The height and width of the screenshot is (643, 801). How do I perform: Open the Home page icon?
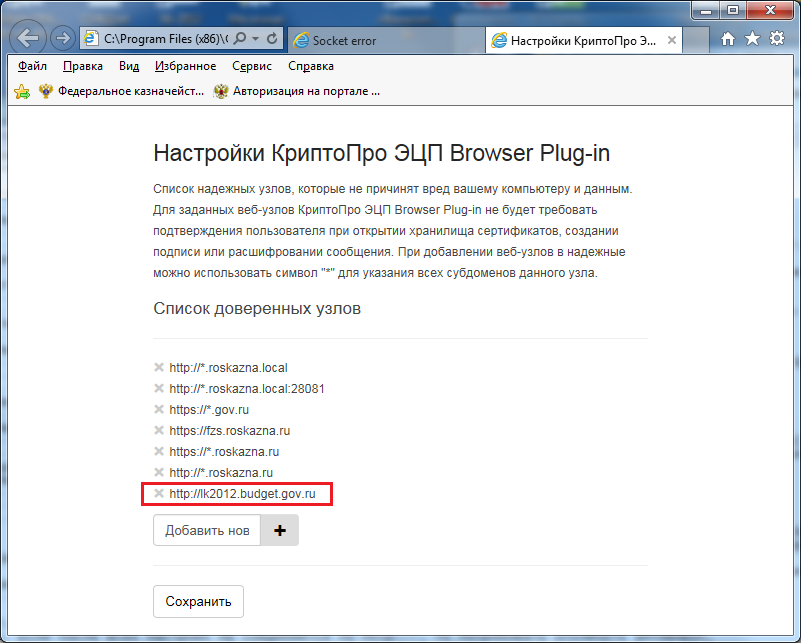pos(727,39)
